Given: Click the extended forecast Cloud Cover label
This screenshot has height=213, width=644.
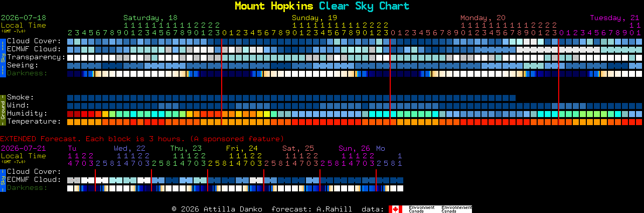Looking at the screenshot, I should 34,172.
